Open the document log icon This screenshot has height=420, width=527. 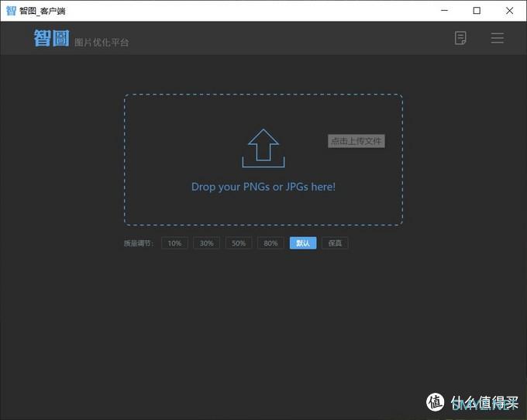[460, 38]
